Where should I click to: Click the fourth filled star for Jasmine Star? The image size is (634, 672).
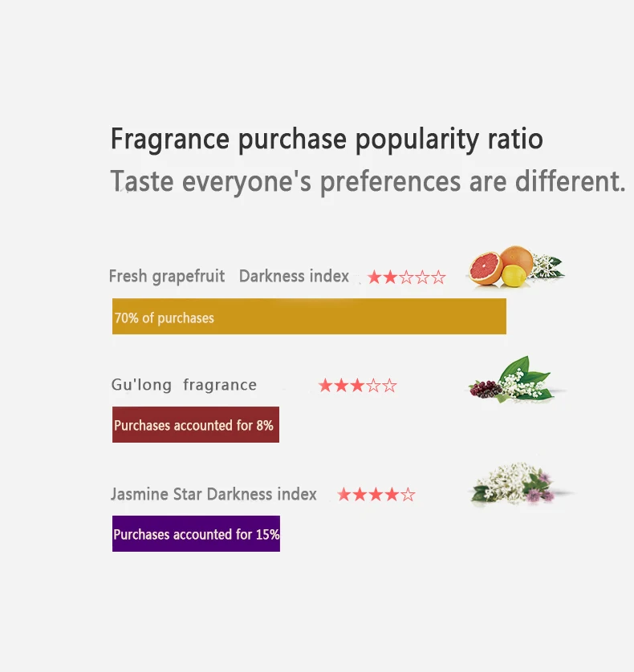(x=392, y=495)
